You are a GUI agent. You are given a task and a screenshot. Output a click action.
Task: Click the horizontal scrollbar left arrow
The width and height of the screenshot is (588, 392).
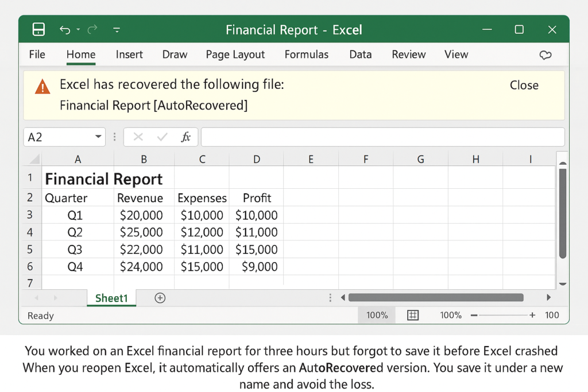coord(343,297)
